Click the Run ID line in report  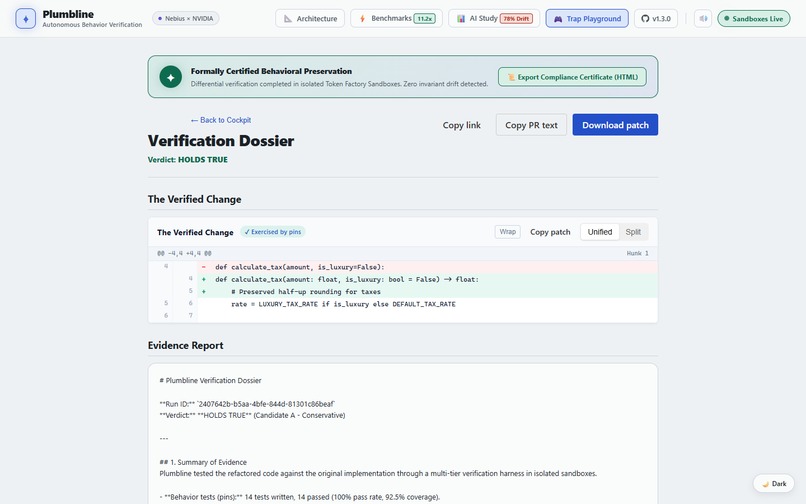[247, 404]
